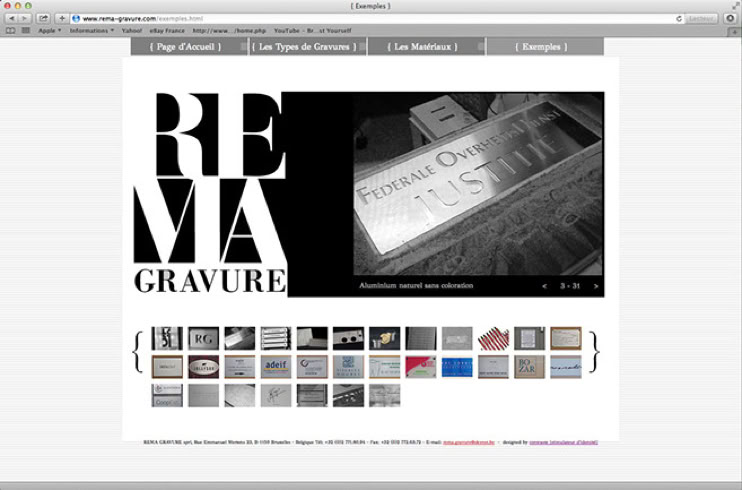This screenshot has height=490, width=742.
Task: Expand the Apple bookmarks folder
Action: click(50, 30)
